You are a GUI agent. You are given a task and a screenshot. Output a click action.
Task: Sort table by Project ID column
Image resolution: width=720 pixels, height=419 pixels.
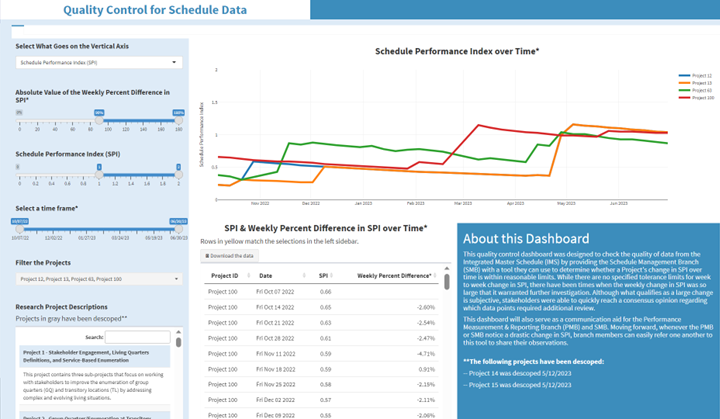(223, 275)
